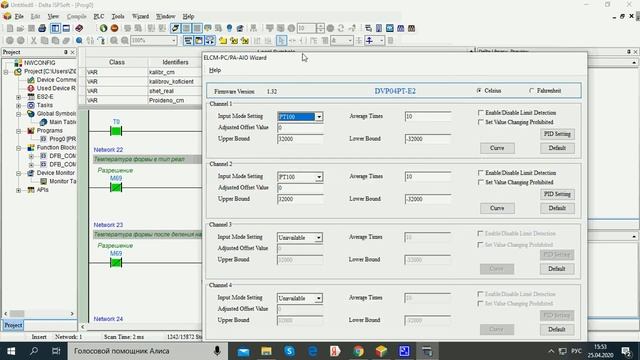This screenshot has height=360, width=640.
Task: Open the Tools menu
Action: 118,16
